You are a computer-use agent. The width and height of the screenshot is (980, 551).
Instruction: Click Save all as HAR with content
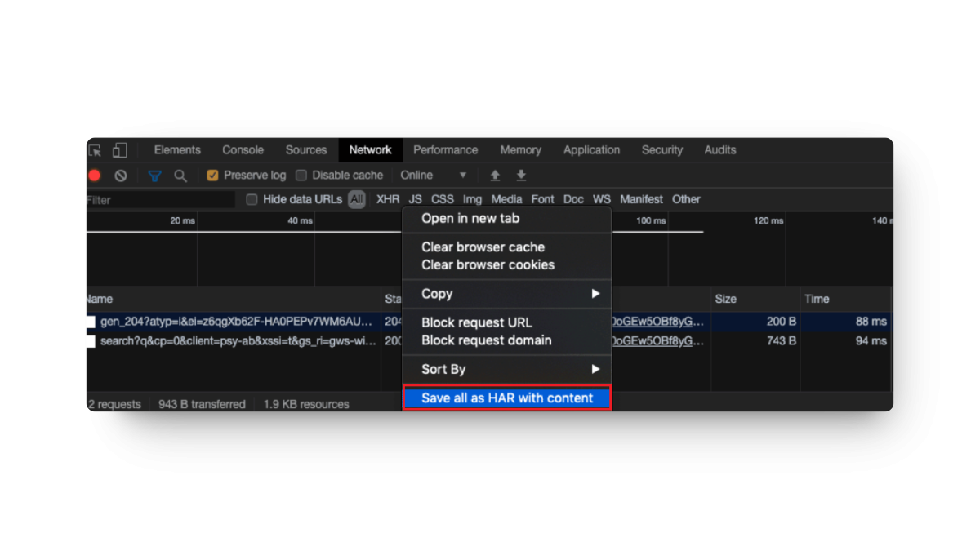(506, 398)
